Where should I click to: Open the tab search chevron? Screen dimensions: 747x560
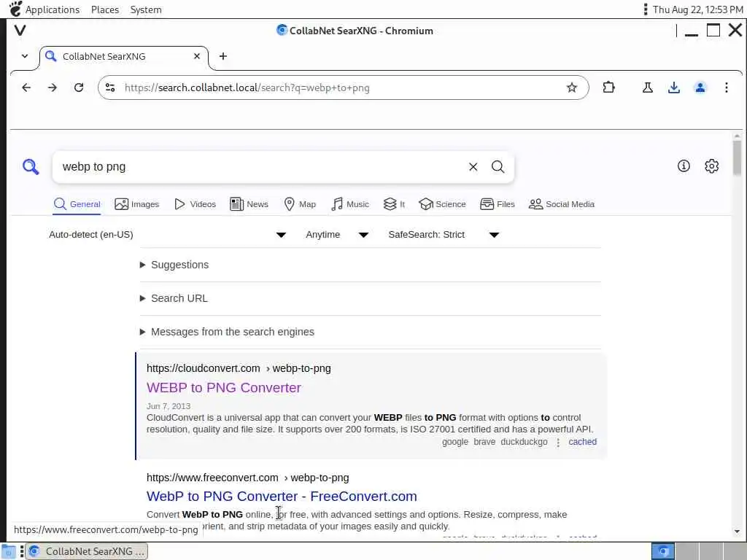[x=25, y=56]
